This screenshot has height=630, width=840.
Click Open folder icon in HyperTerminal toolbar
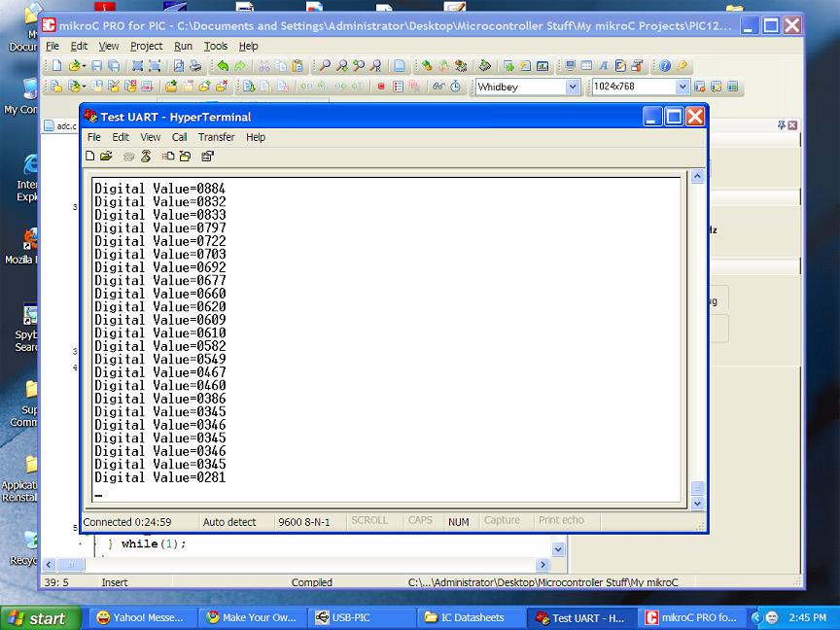106,156
